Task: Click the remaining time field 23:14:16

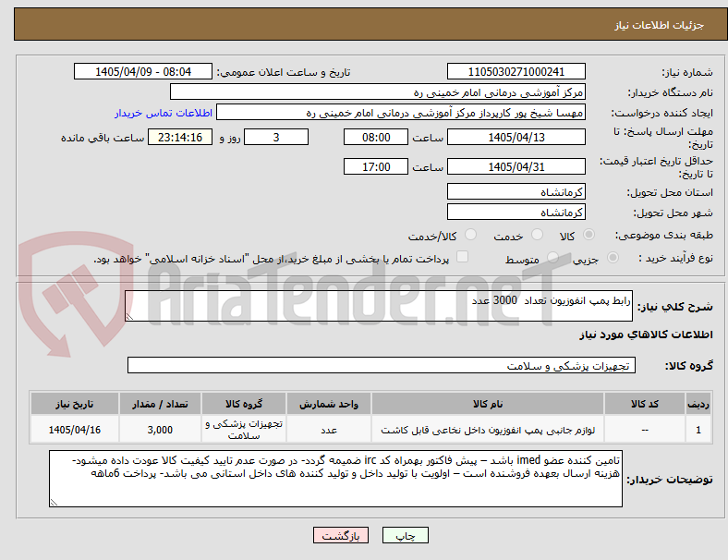Action: (x=180, y=137)
